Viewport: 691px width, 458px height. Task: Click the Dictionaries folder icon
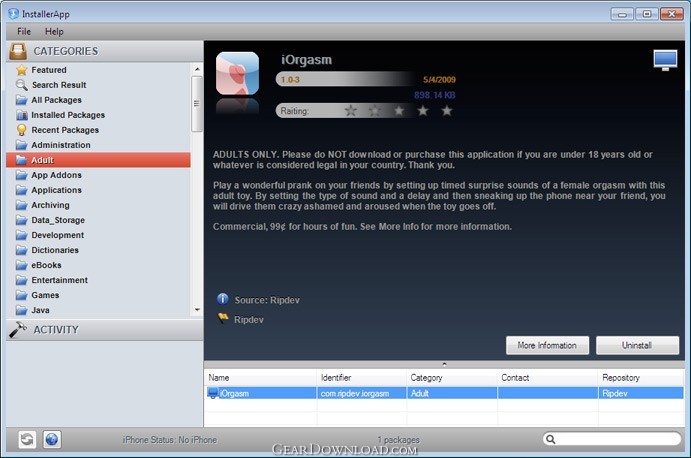click(21, 250)
